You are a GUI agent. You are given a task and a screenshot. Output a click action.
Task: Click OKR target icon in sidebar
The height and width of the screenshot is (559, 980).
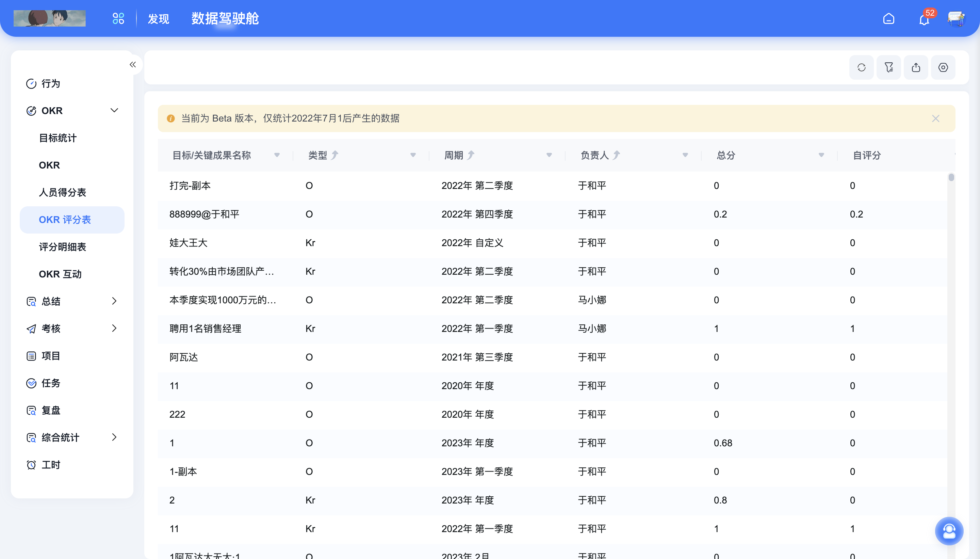[31, 111]
